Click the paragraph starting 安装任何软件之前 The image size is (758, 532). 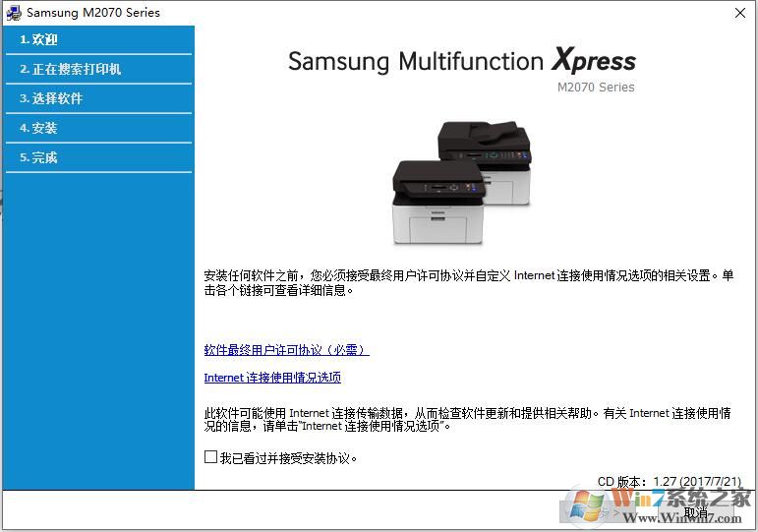(x=468, y=283)
